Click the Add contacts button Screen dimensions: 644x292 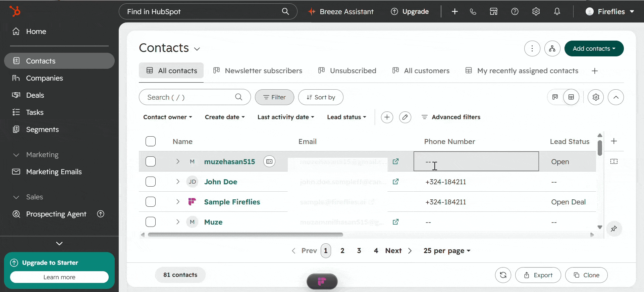594,49
